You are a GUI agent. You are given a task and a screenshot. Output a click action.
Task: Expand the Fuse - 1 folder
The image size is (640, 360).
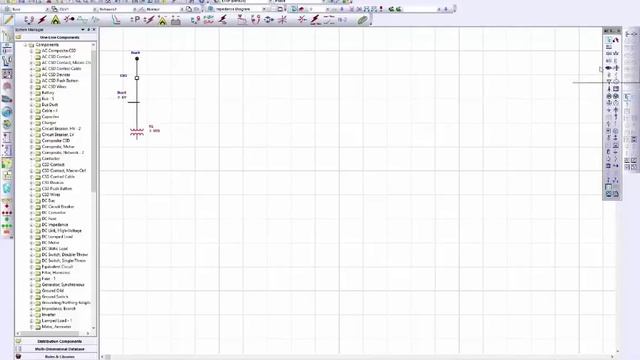point(31,279)
